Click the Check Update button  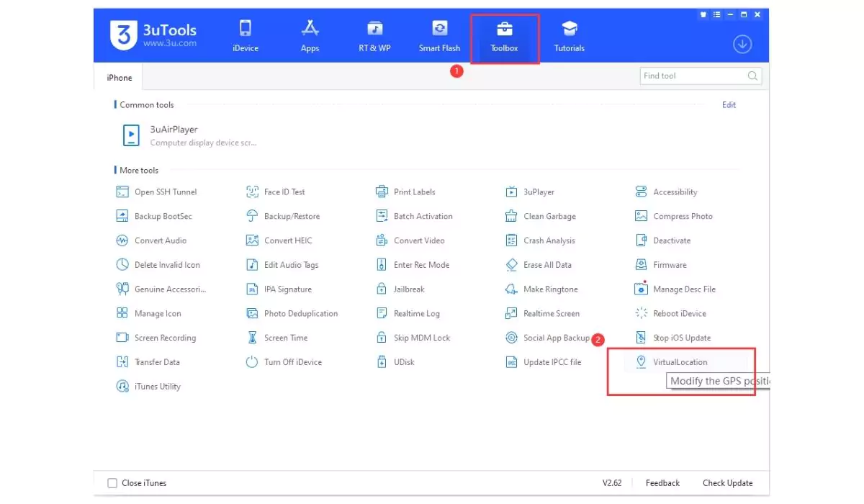coord(728,483)
